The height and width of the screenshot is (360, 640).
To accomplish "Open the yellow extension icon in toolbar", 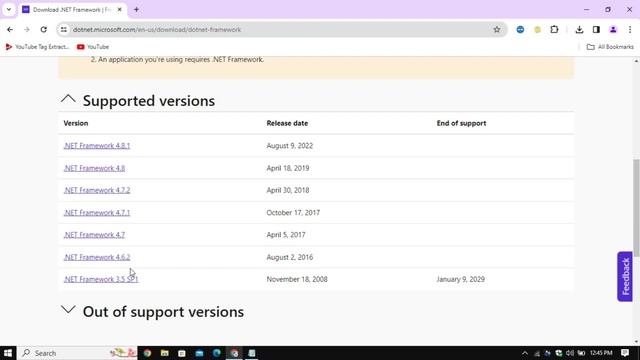I will (x=537, y=29).
